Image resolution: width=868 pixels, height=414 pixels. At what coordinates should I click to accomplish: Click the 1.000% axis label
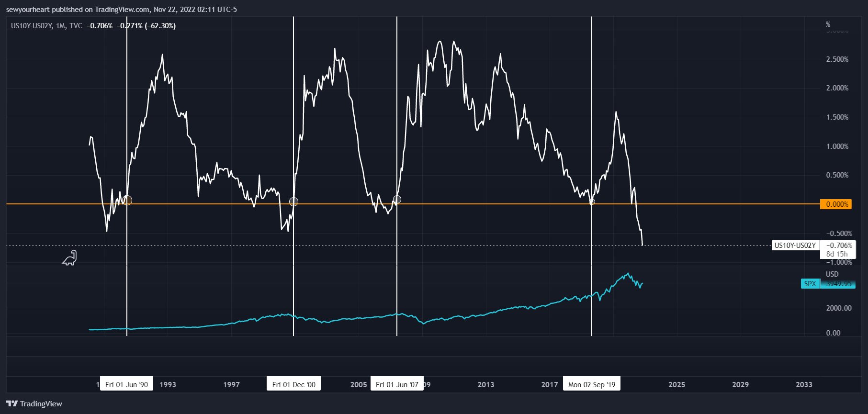tap(837, 146)
